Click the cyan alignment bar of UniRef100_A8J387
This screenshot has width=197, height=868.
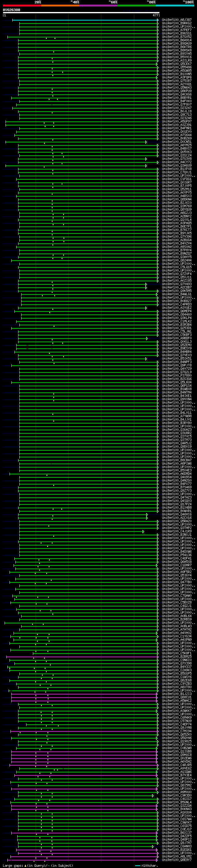(85, 20)
